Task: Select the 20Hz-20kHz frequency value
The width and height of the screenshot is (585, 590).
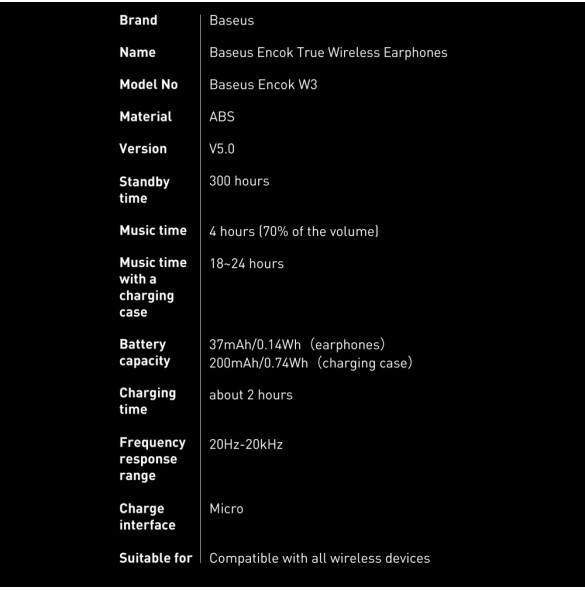Action: pos(246,445)
